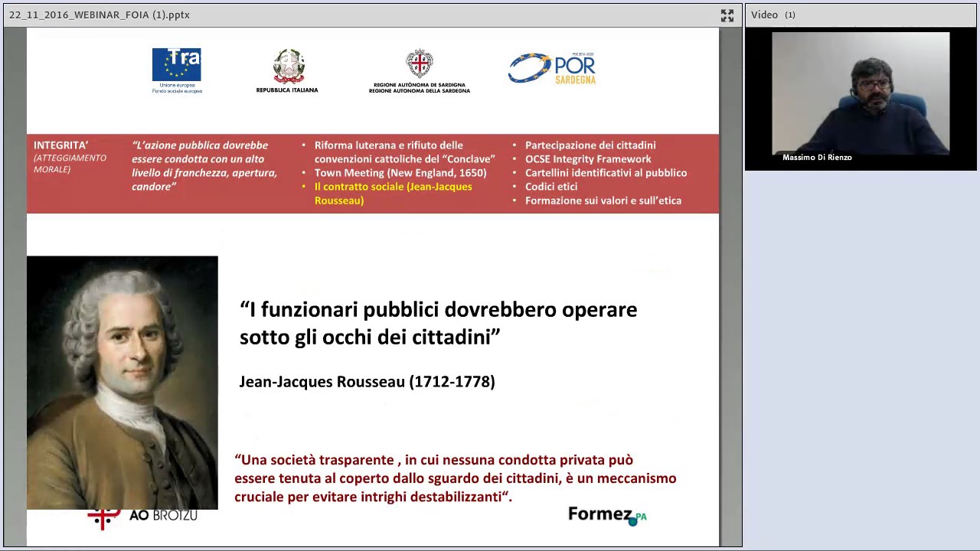Click the Repubblica Italiana emblem
The width and height of the screenshot is (980, 551).
click(x=287, y=71)
